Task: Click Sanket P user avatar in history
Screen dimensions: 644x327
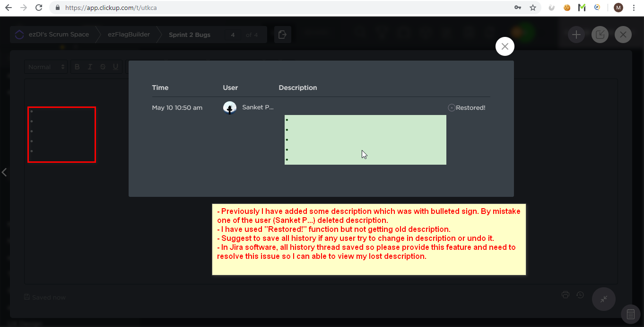Action: click(x=230, y=108)
